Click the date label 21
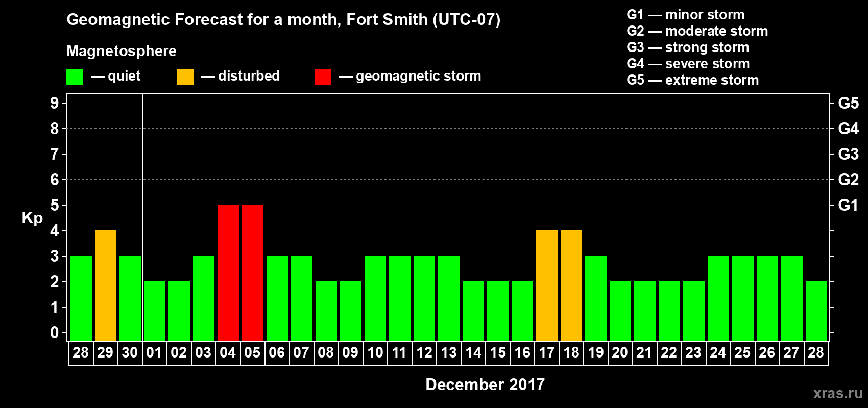Viewport: 868px width, 408px height. coord(644,353)
